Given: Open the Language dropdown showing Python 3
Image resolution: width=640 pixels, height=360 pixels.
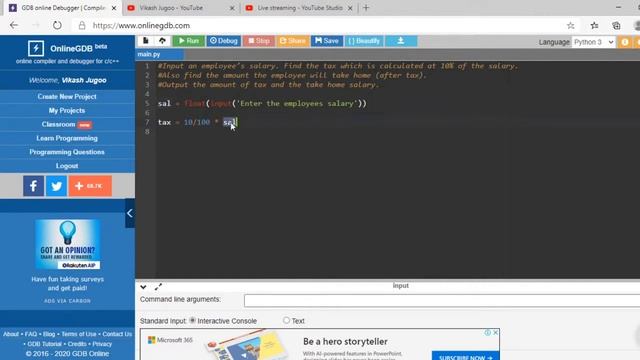Looking at the screenshot, I should tap(593, 42).
